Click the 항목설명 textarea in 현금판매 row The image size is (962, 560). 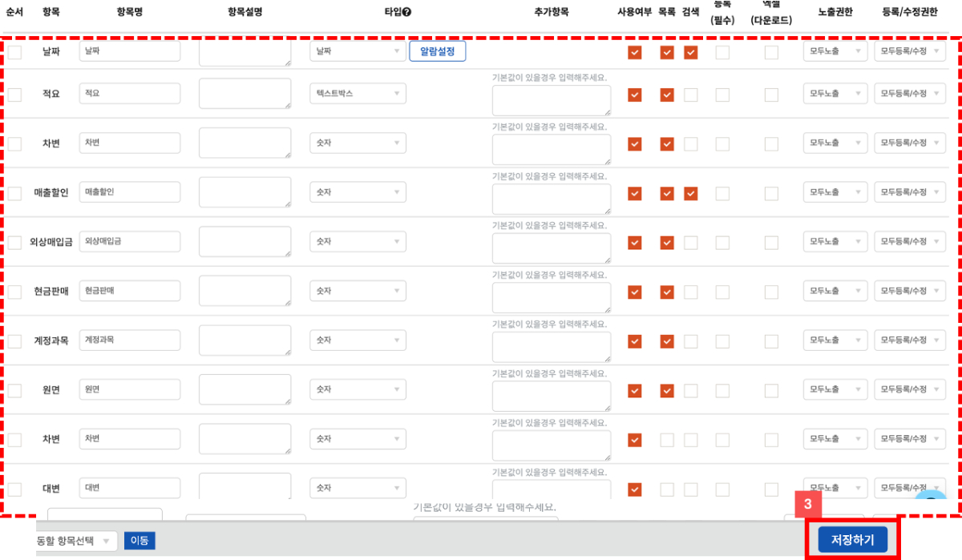[x=245, y=291]
